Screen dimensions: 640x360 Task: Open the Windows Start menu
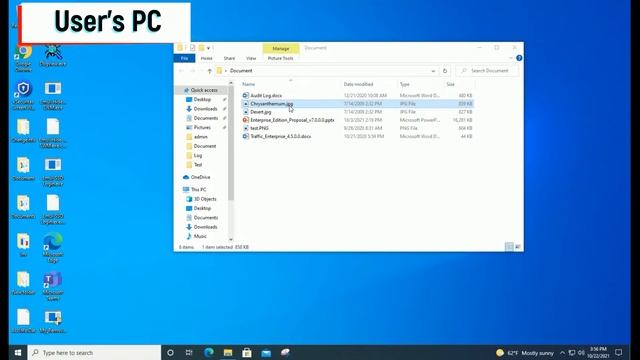click(18, 353)
